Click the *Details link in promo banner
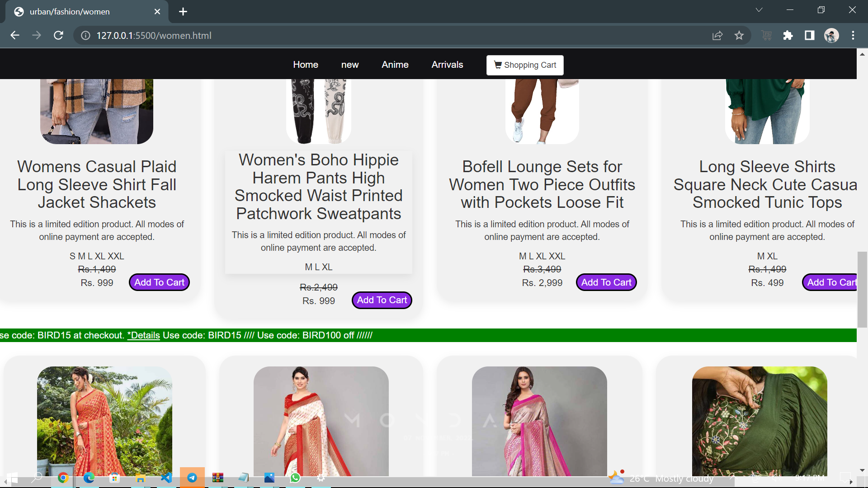 coord(144,335)
